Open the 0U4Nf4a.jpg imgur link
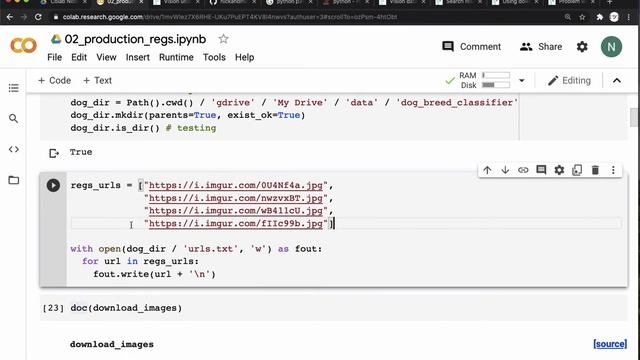 [x=236, y=186]
